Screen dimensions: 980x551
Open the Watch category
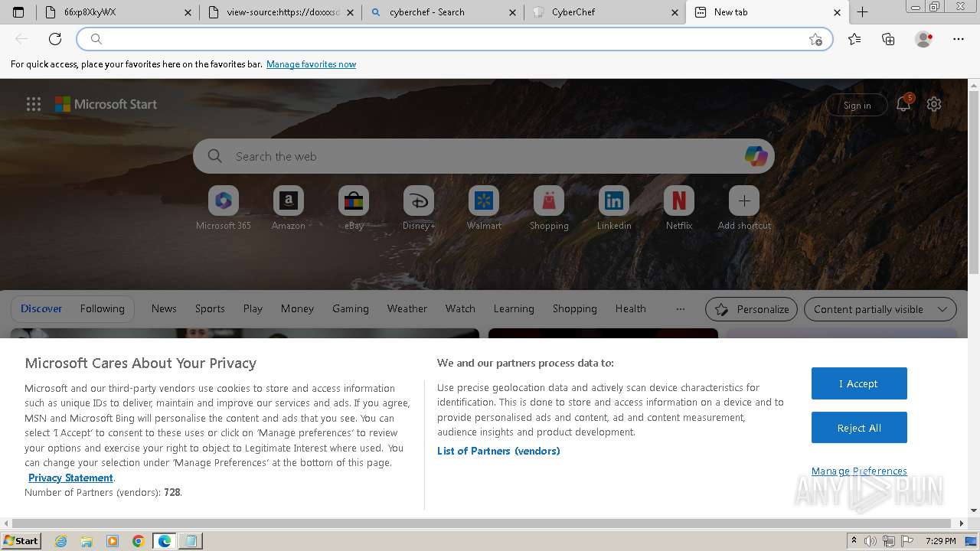tap(460, 308)
